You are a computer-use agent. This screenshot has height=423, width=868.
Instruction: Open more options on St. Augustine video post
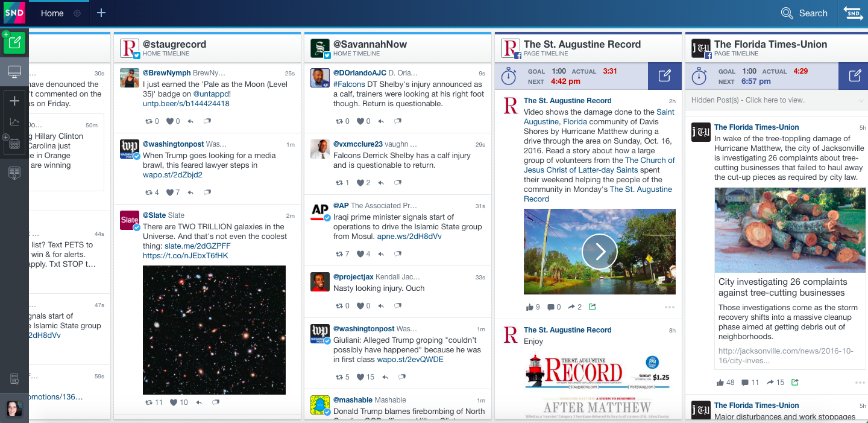(x=669, y=307)
